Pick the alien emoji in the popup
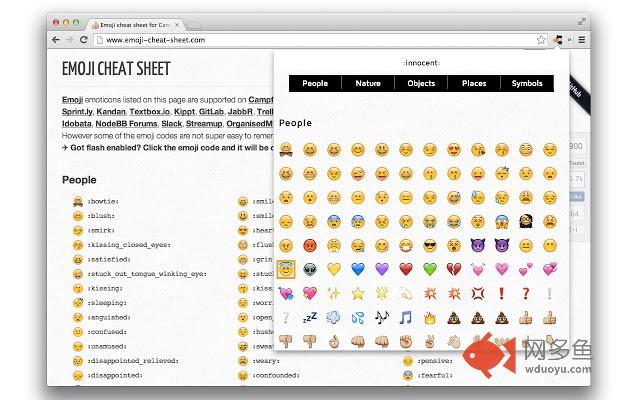 pyautogui.click(x=310, y=269)
